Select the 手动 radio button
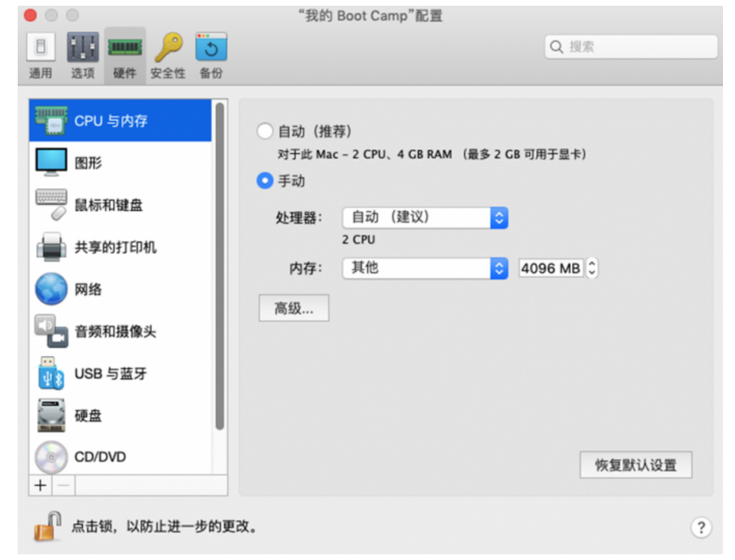Screen dimensions: 735x560 click(265, 181)
